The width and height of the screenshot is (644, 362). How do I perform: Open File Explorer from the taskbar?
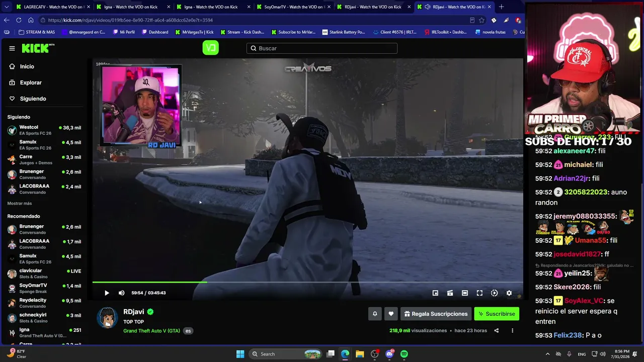(x=360, y=354)
